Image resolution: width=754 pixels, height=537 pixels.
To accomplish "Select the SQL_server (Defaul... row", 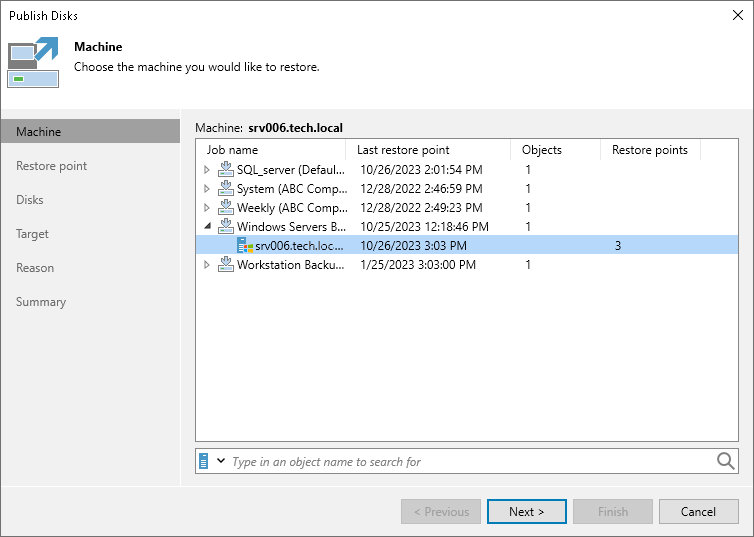I will pos(467,170).
